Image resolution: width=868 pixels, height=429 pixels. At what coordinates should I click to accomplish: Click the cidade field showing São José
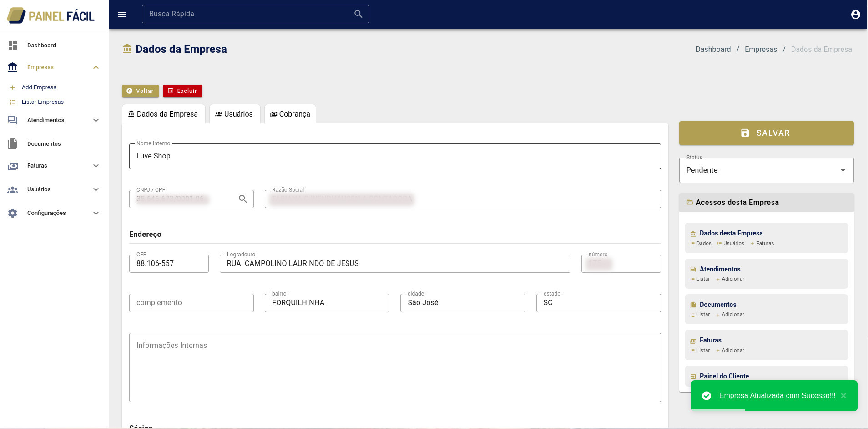pyautogui.click(x=463, y=303)
